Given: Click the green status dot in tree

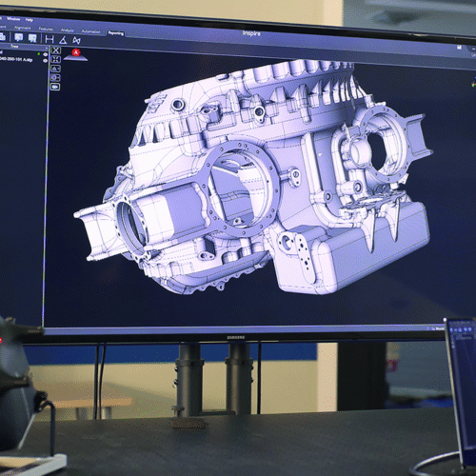Looking at the screenshot, I should point(39,54).
